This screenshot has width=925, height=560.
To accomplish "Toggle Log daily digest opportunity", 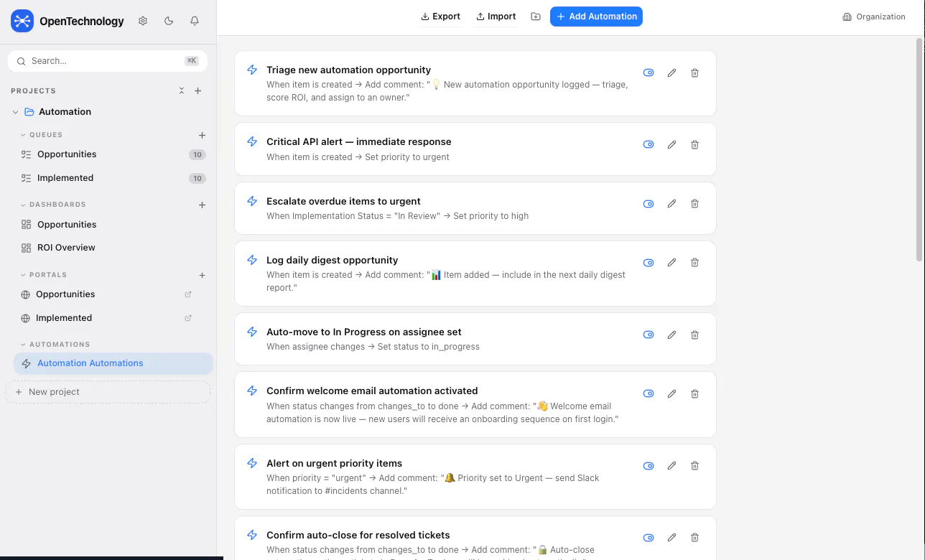I will 649,262.
